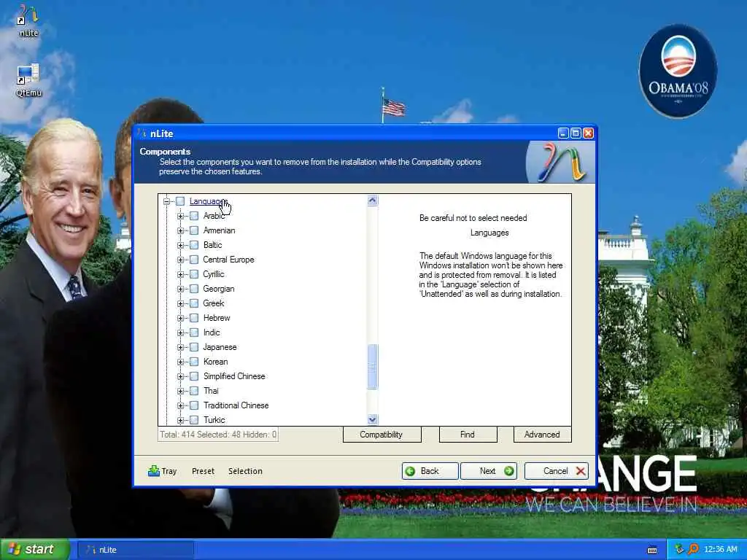Enable the Cyrillic checkbox
Image resolution: width=747 pixels, height=560 pixels.
point(194,274)
